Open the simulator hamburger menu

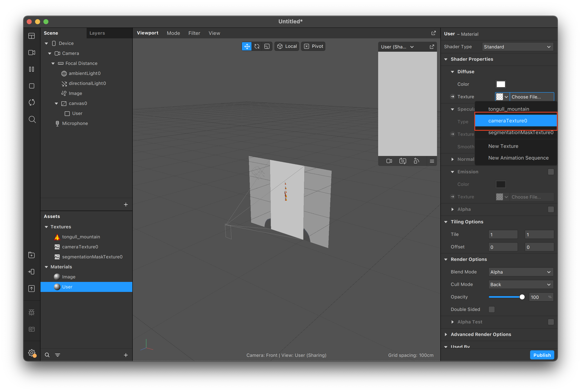click(432, 161)
